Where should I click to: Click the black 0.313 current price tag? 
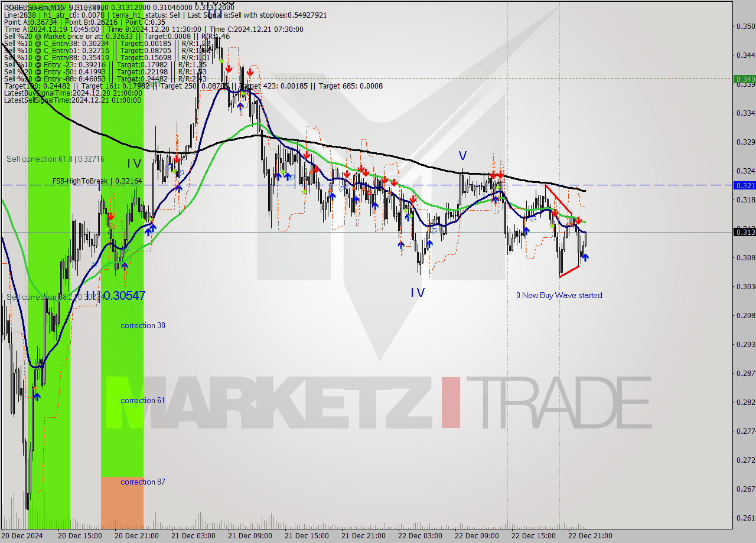pos(745,232)
